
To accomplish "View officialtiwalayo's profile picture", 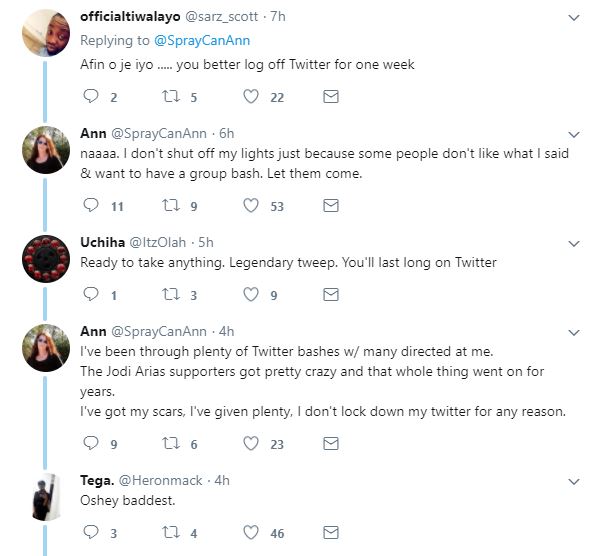I will click(45, 36).
